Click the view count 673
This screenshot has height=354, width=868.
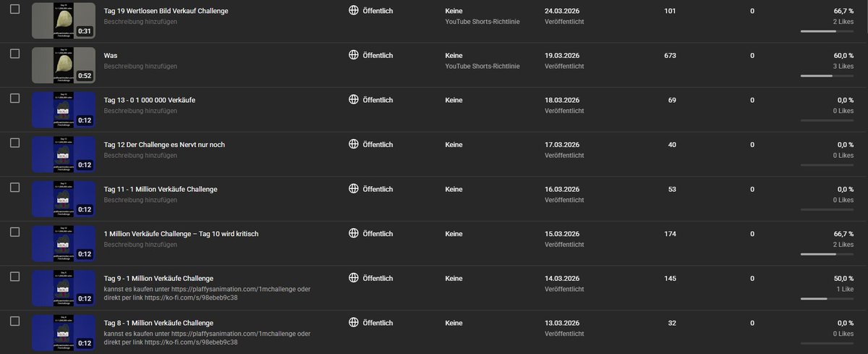click(x=670, y=56)
